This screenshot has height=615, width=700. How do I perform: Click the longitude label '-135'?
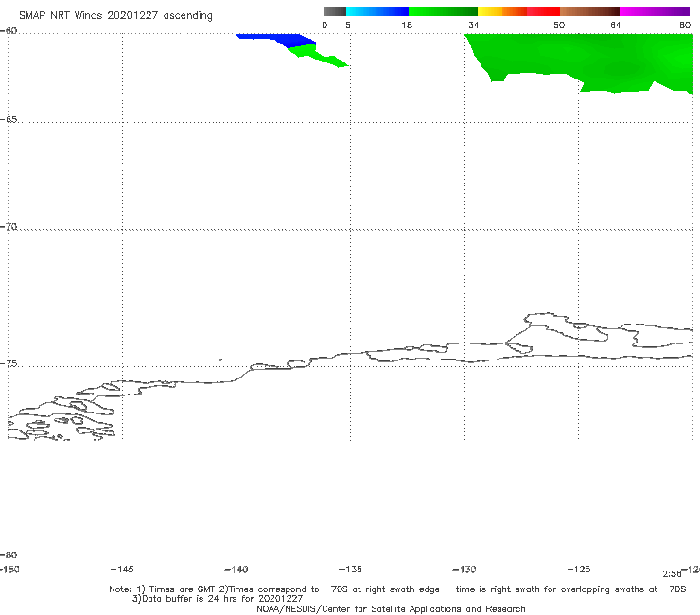tap(350, 570)
